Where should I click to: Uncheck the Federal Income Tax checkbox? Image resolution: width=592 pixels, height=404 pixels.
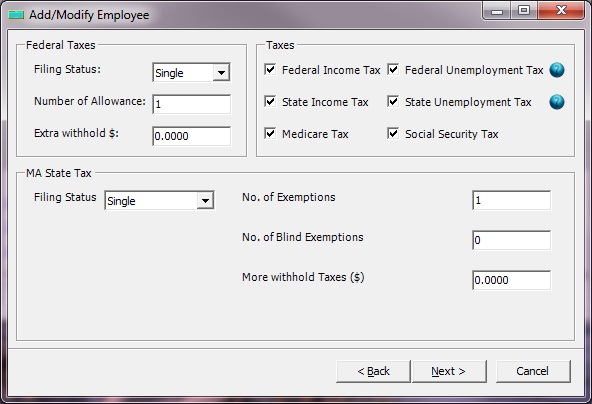coord(270,69)
